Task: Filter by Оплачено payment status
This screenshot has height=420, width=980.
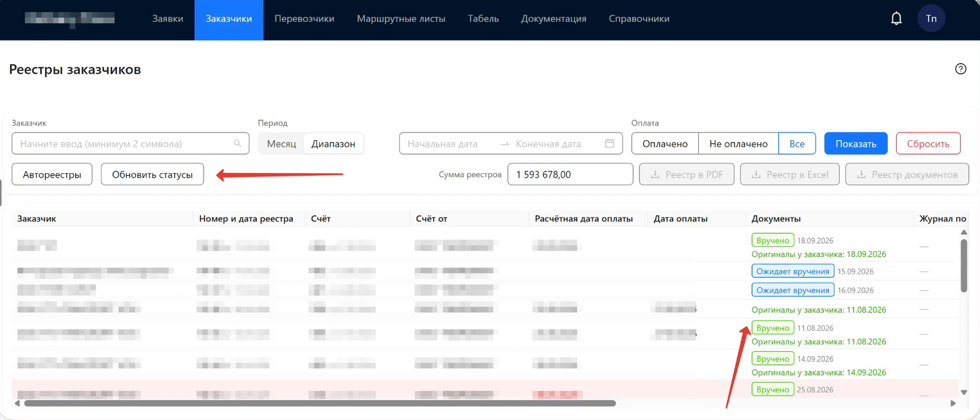Action: click(665, 144)
